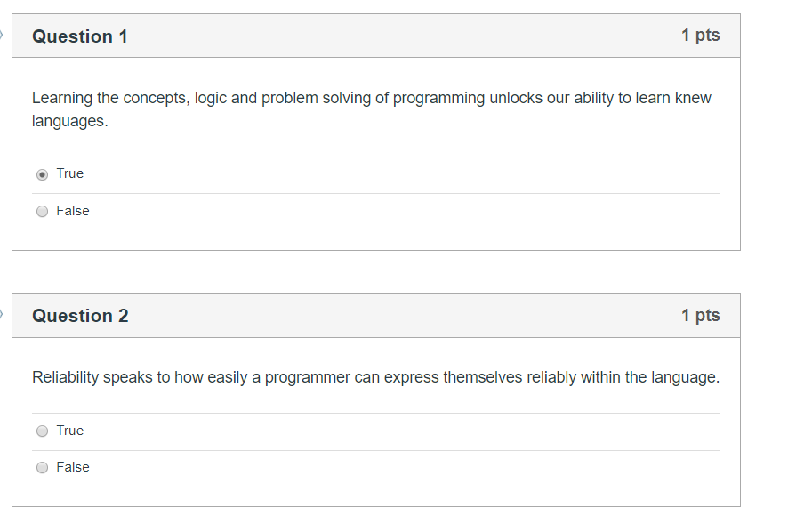
Task: Select the False radio button for Question 1
Action: (x=42, y=211)
